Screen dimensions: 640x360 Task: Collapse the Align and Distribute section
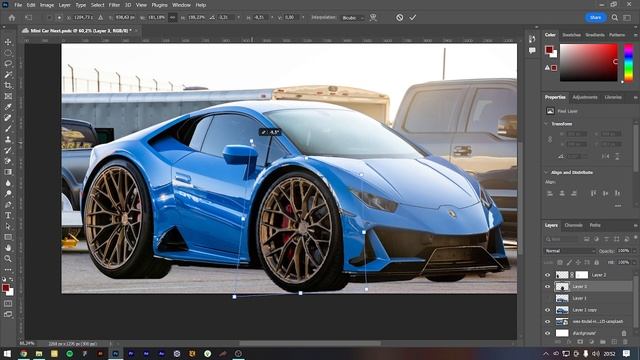547,172
